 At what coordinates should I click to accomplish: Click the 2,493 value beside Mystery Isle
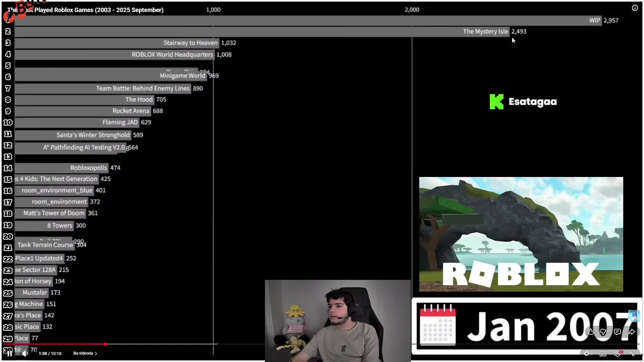pyautogui.click(x=519, y=31)
